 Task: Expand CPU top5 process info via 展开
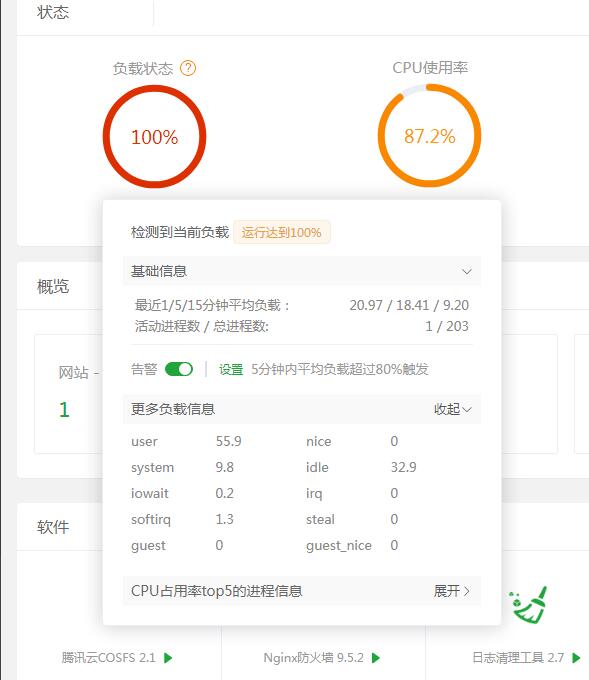[451, 591]
